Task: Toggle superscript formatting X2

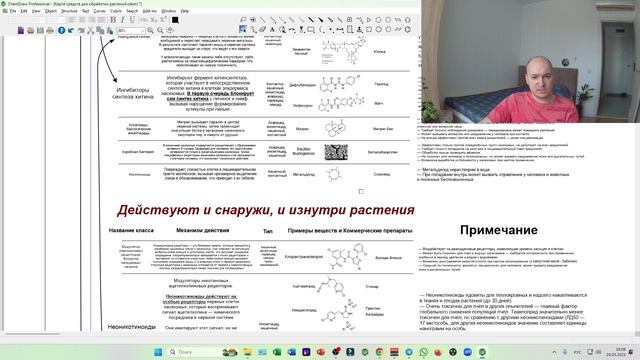Action: coord(163,20)
